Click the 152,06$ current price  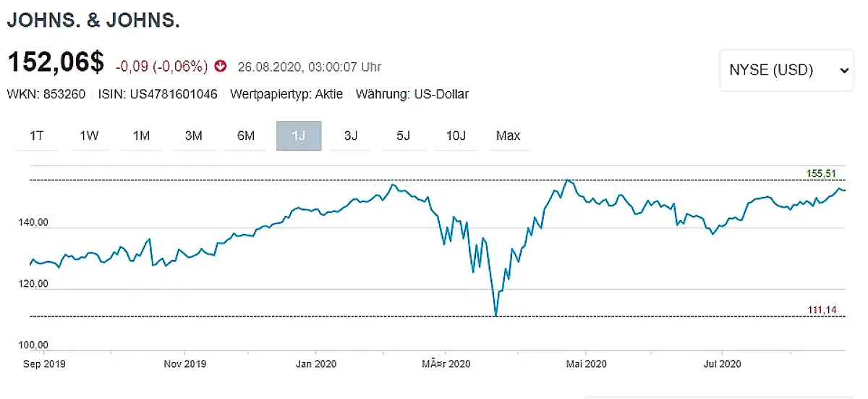pos(56,62)
